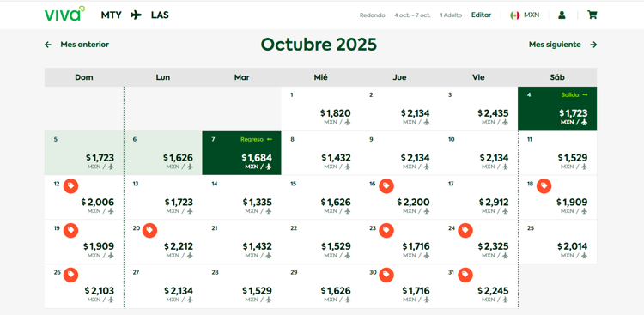Click the airplane icon between MTY and LAS

pos(137,15)
